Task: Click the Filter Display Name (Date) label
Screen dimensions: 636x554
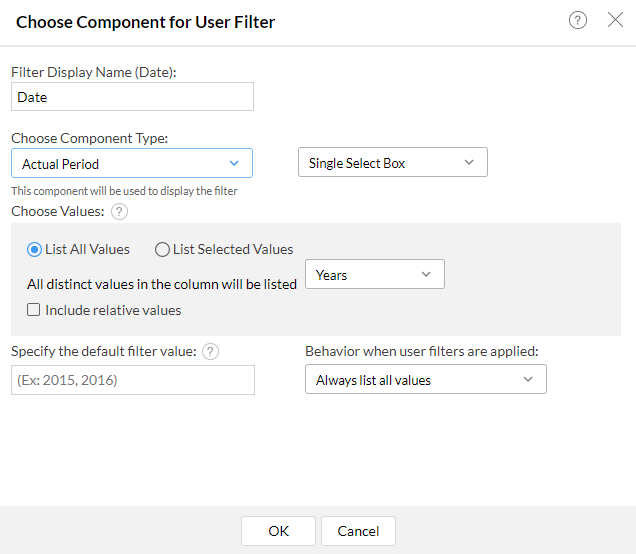Action: pos(92,72)
